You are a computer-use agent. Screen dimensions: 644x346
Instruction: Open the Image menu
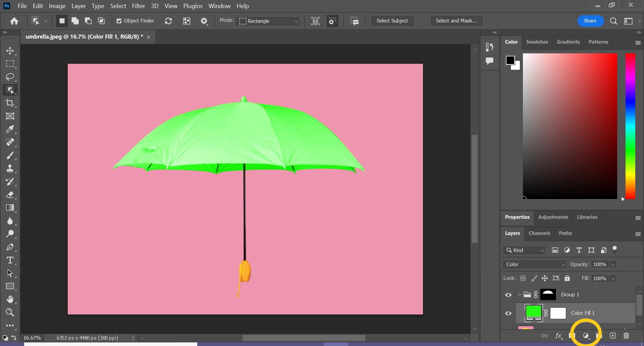57,6
